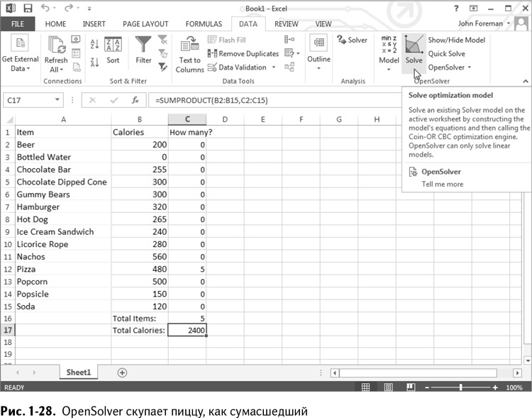Select the Nachos calories value 560
The width and height of the screenshot is (532, 418).
(140, 257)
